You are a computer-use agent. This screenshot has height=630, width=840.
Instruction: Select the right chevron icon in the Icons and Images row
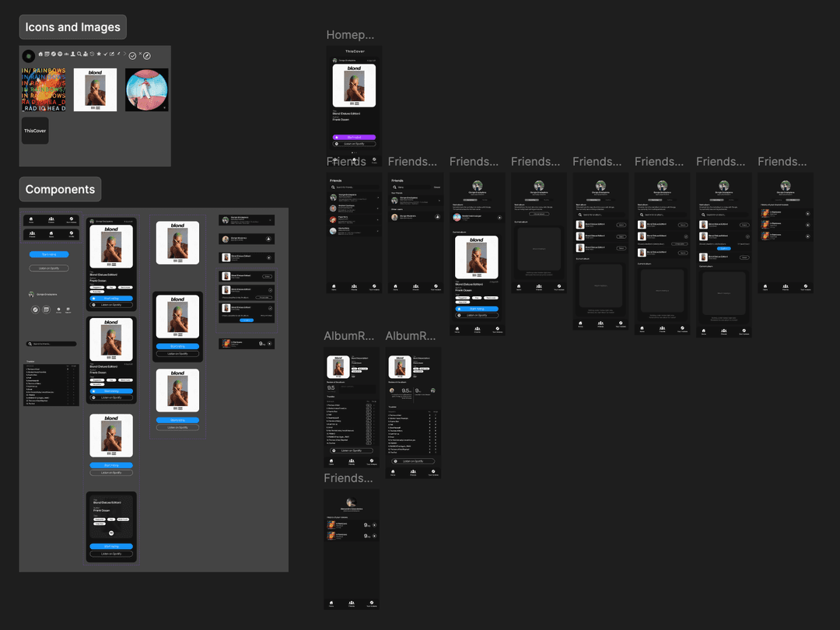point(124,54)
